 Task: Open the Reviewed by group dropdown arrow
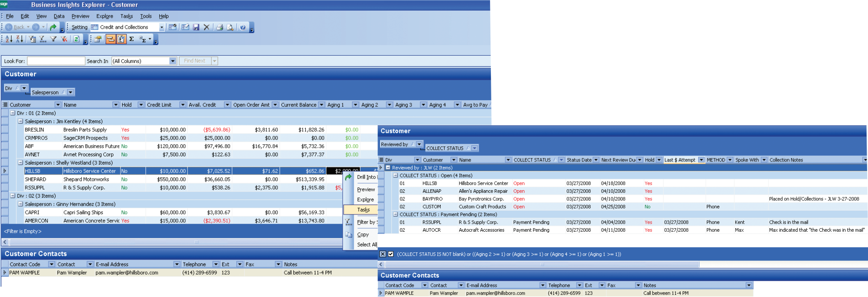coord(419,144)
